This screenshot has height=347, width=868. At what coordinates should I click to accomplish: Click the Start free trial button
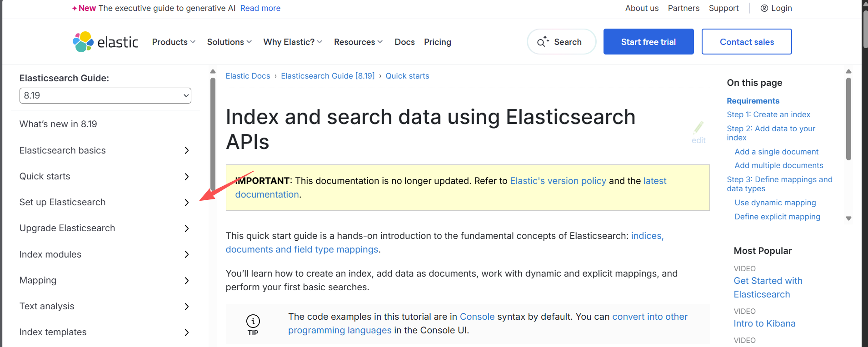pos(649,42)
